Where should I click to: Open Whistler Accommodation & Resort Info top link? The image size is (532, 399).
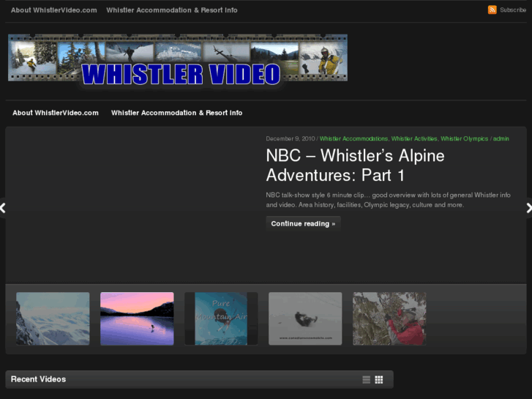pos(172,10)
